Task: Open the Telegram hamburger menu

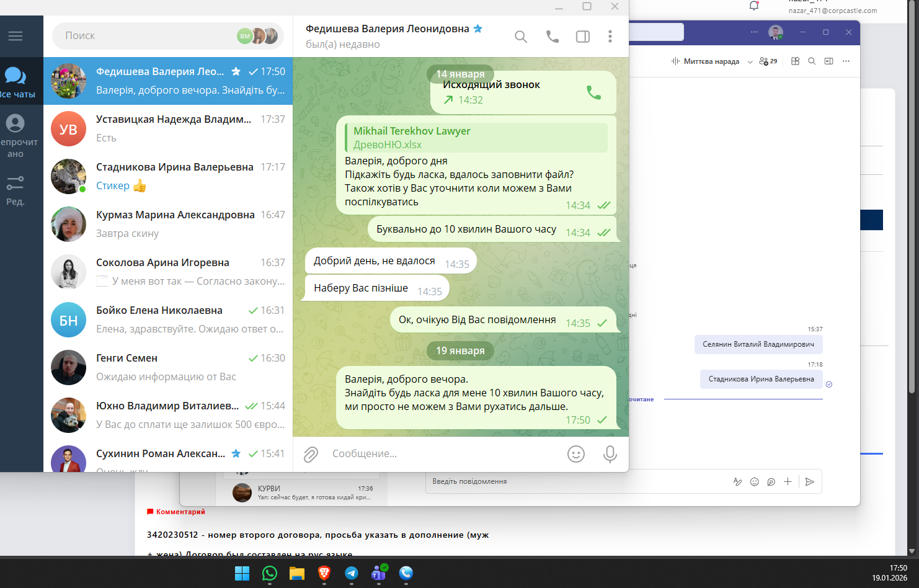Action: pyautogui.click(x=16, y=36)
